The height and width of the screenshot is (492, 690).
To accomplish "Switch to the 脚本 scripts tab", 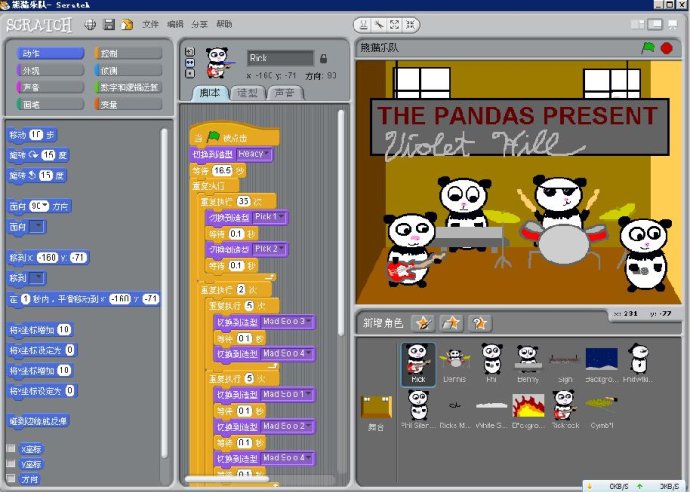I will pyautogui.click(x=210, y=93).
